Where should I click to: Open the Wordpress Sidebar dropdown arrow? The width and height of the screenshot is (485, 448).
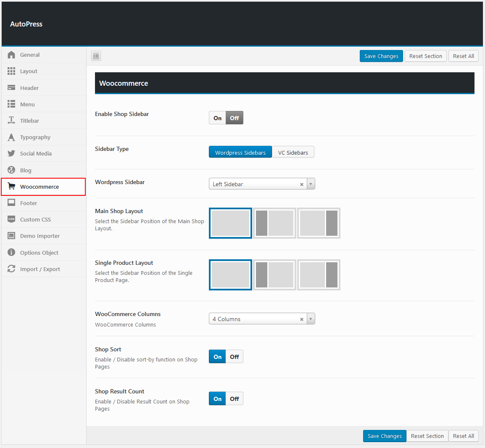(311, 184)
